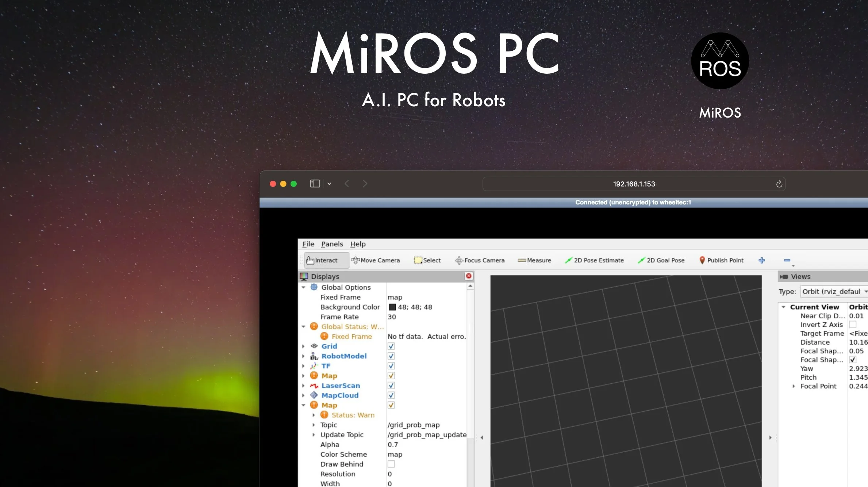
Task: Pick the Measure tool
Action: [x=534, y=260]
